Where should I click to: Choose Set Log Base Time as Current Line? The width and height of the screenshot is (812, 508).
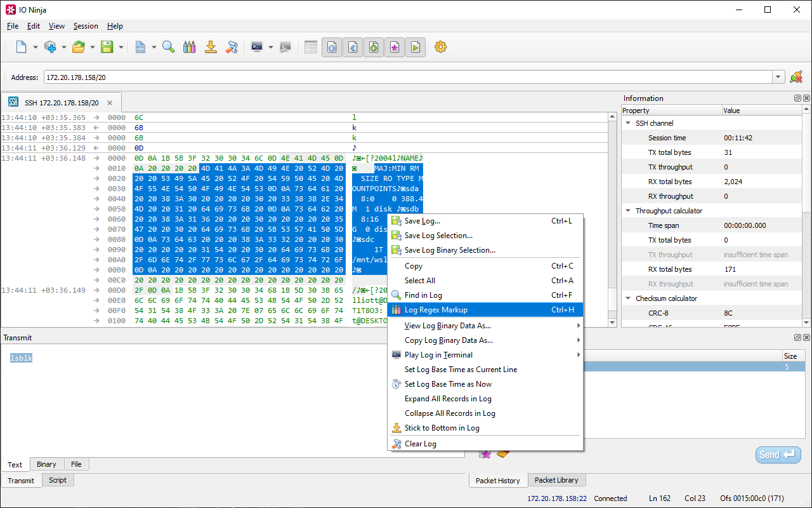(x=485, y=370)
